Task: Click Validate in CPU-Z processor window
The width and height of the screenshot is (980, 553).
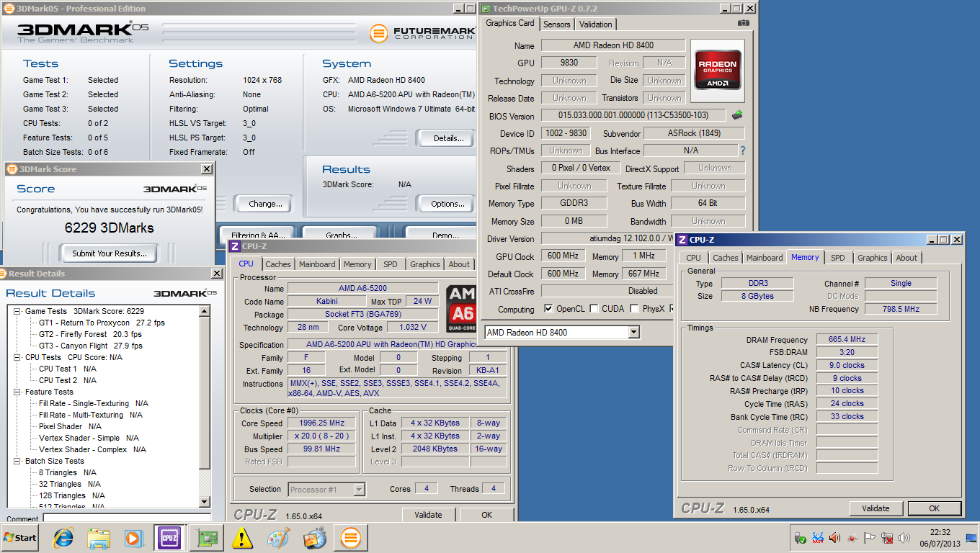Action: tap(428, 515)
